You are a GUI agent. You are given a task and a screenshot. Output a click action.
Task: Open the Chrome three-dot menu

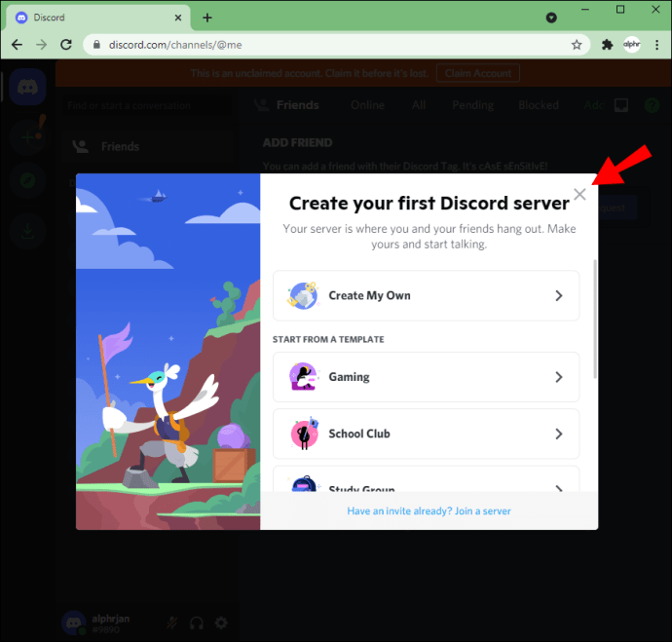pos(656,45)
